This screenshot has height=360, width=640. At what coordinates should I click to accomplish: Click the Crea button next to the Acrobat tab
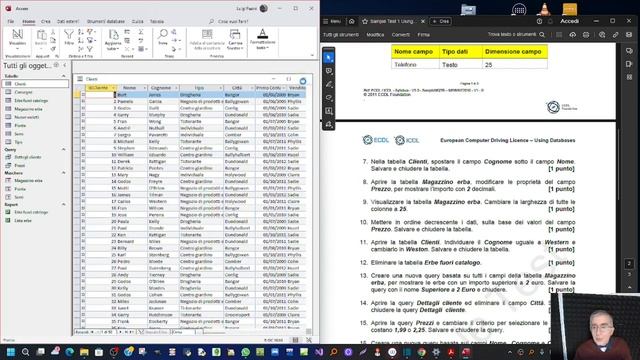pyautogui.click(x=440, y=21)
